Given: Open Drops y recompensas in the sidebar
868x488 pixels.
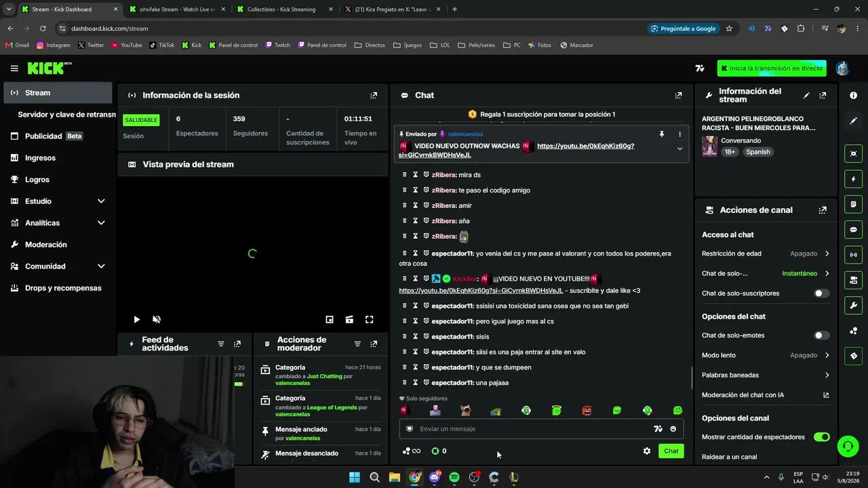Looking at the screenshot, I should (x=58, y=288).
